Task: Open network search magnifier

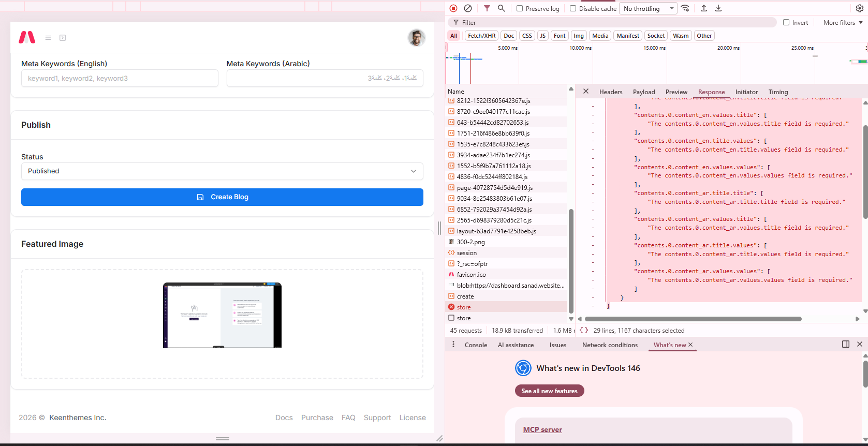Action: coord(501,8)
